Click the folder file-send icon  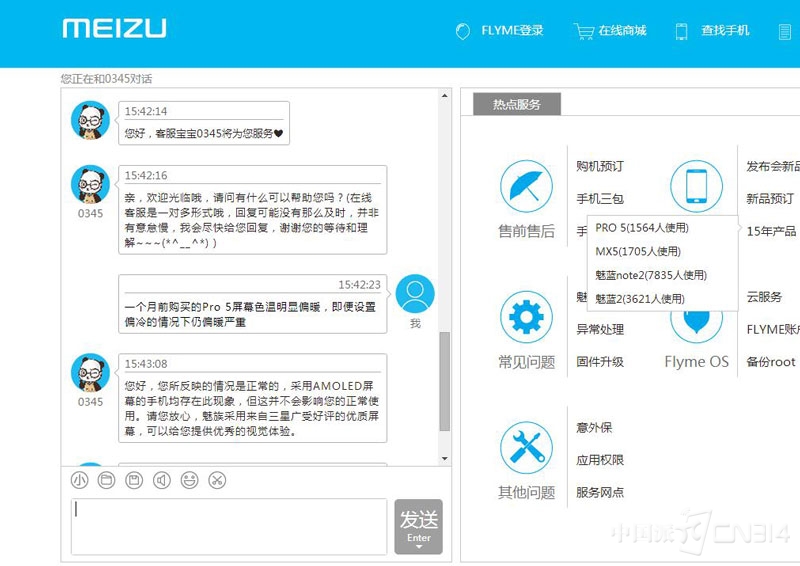(107, 480)
